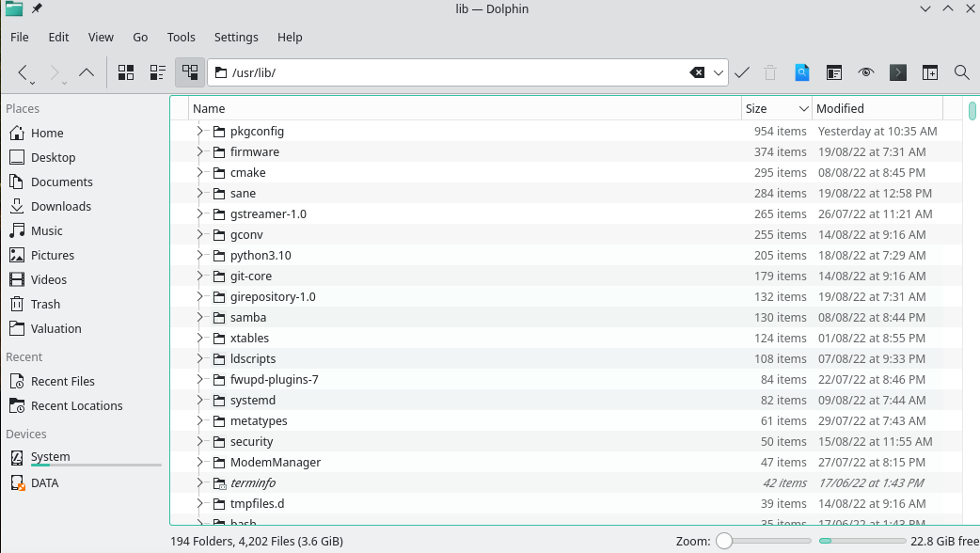The height and width of the screenshot is (553, 980).
Task: Click the blue filter file icon
Action: click(x=802, y=72)
